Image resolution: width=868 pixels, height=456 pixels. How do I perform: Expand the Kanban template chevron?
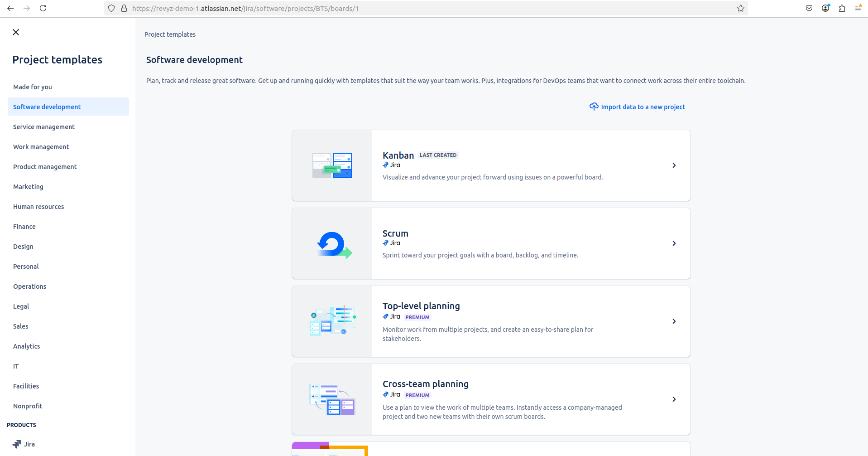(674, 165)
